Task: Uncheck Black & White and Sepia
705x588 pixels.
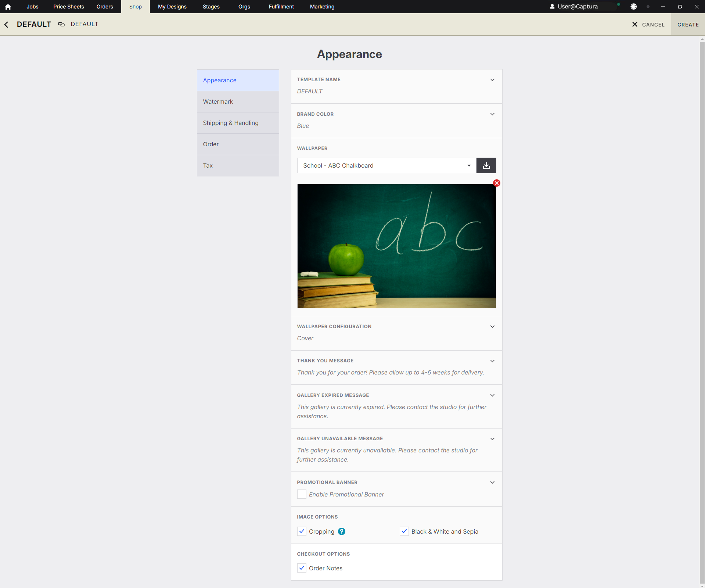Action: 404,531
